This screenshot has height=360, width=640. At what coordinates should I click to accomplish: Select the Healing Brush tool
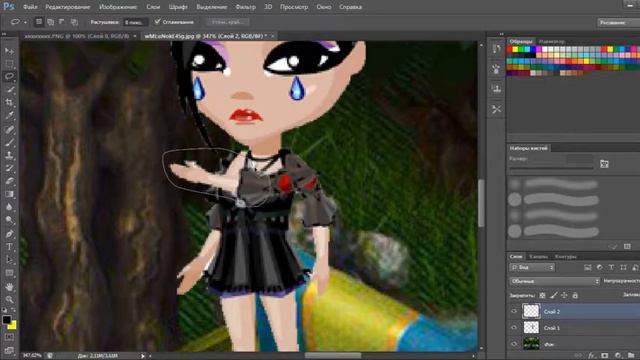(9, 130)
